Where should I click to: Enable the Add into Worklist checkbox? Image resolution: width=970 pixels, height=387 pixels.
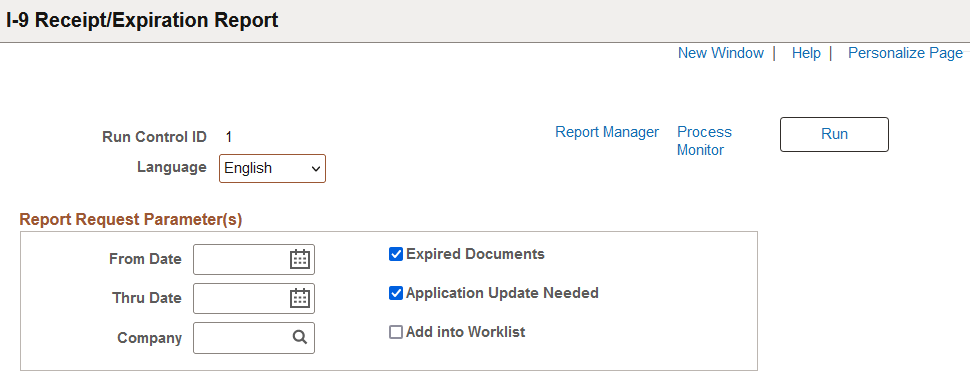click(396, 332)
